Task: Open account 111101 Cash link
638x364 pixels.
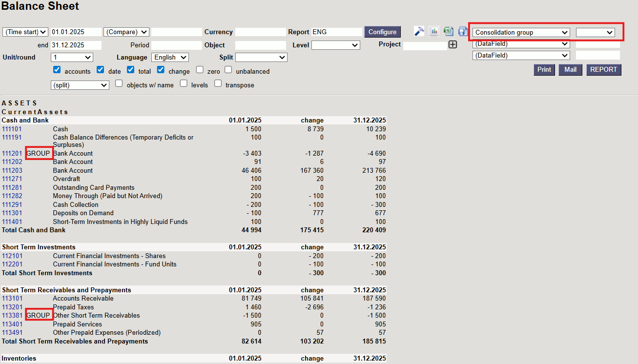Action: pyautogui.click(x=12, y=129)
